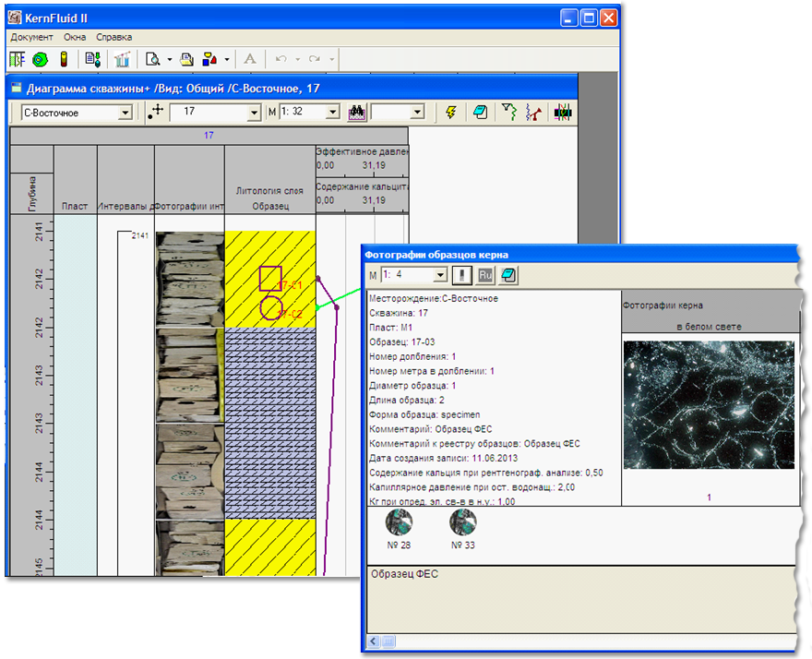Screen dimensions: 812x659
Task: Click the Глубина depth column header
Action: (x=32, y=193)
